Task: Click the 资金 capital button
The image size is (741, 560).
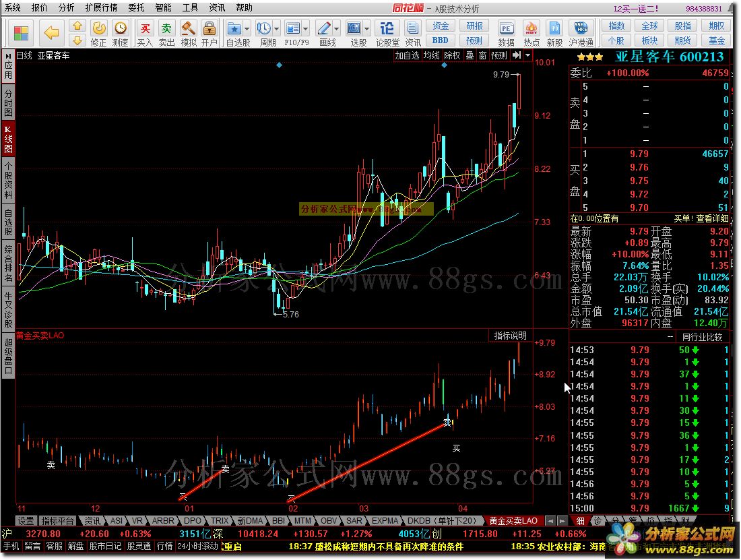Action: [441, 26]
